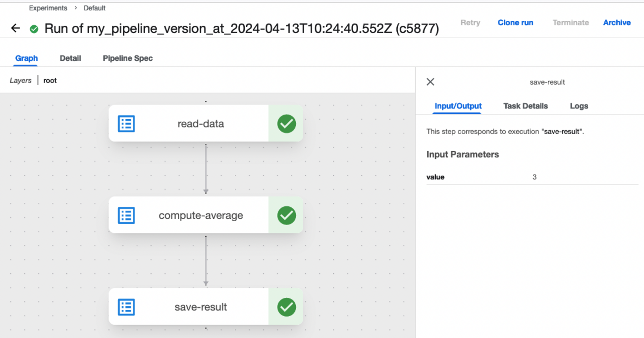The image size is (644, 338).
Task: Click Clone run to duplicate this run
Action: click(x=515, y=22)
